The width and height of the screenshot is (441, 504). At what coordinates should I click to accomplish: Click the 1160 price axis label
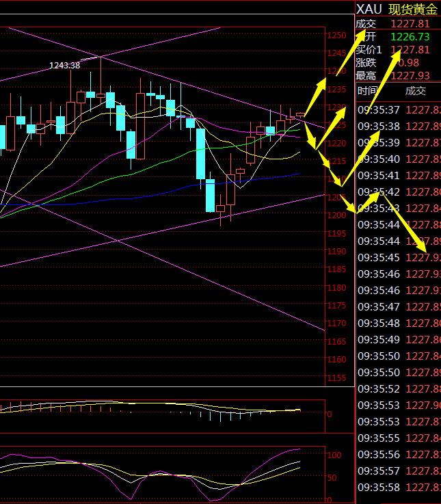click(x=336, y=359)
